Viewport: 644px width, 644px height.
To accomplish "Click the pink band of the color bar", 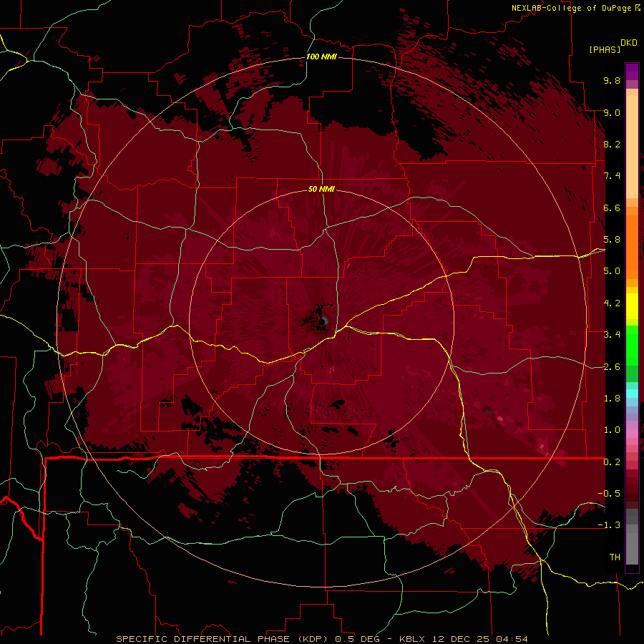I will pyautogui.click(x=632, y=434).
